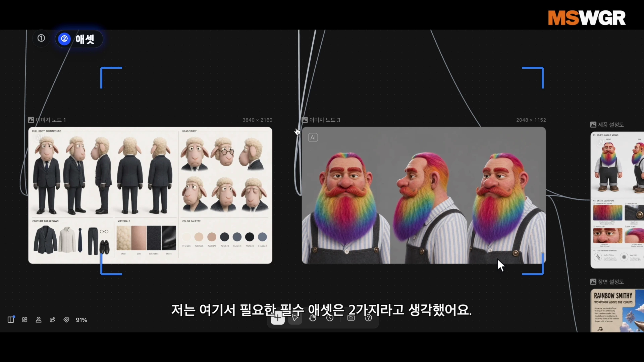Screen dimensions: 644x362
Task: Click the 2048 × 1152 dimension text
Action: (x=531, y=120)
